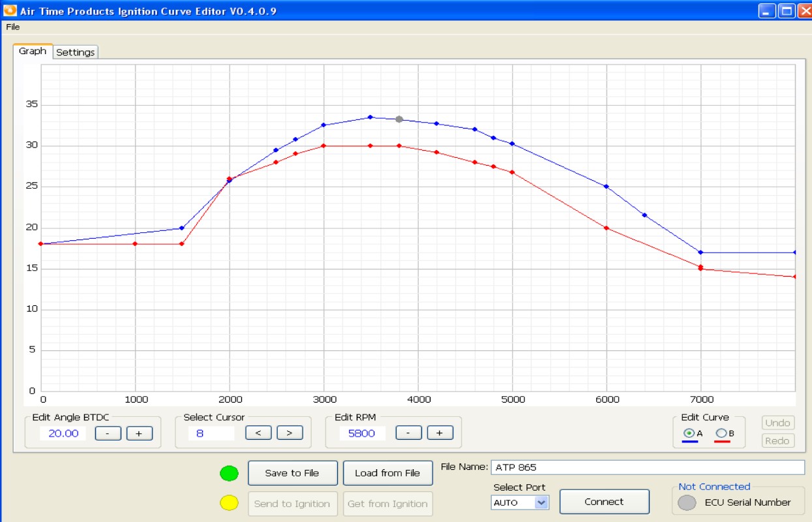Viewport: 812px width, 522px height.
Task: Click the blue curve point at 1500 RPM
Action: click(x=182, y=228)
